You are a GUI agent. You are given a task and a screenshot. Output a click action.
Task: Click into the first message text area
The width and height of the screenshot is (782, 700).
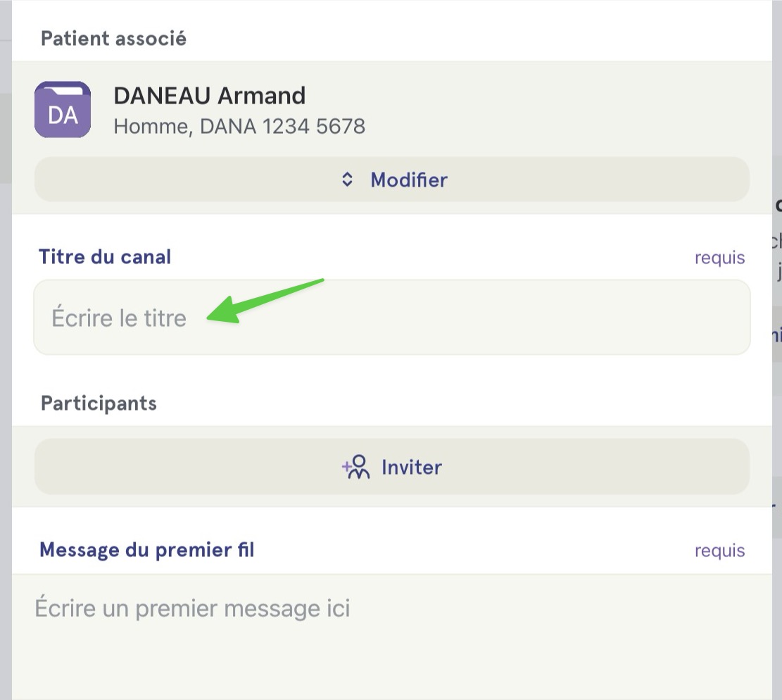coord(392,637)
